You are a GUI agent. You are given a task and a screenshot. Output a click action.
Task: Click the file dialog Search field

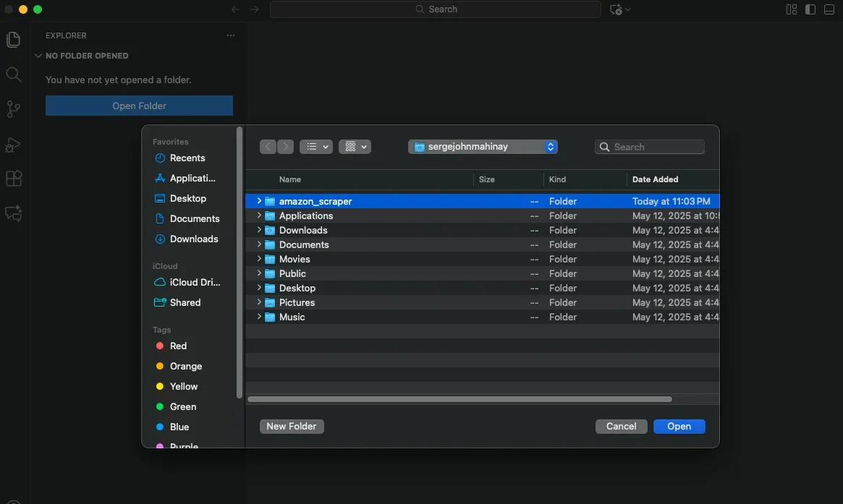(x=655, y=147)
